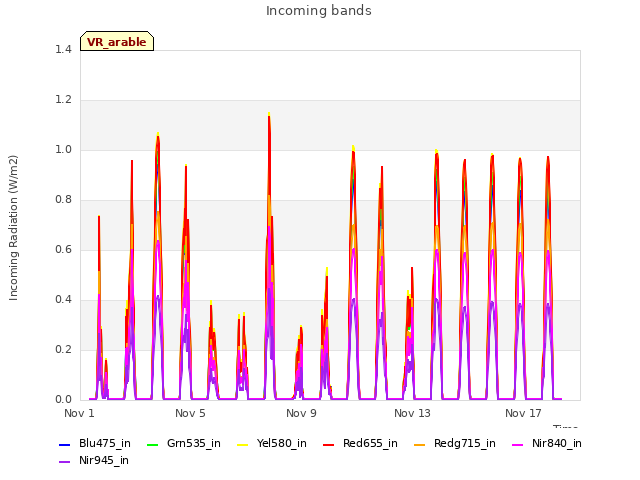This screenshot has height=480, width=640.
Task: Click the Nov 5 x-axis tick label
Action: (190, 413)
